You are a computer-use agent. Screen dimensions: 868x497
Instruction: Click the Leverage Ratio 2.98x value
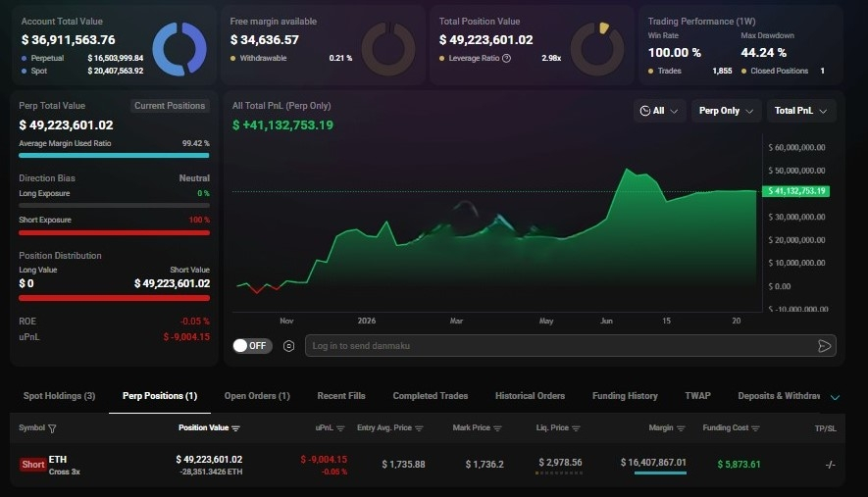pos(551,58)
